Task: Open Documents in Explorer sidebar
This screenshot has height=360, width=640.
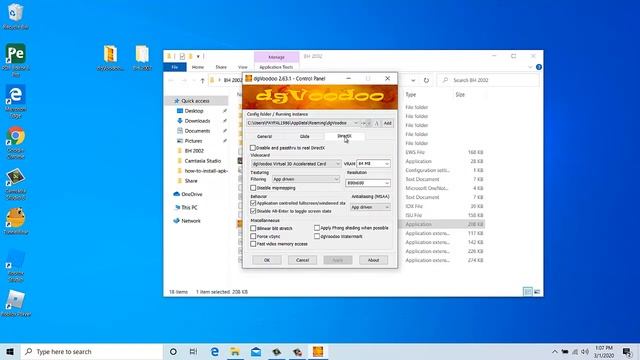Action: (x=197, y=131)
